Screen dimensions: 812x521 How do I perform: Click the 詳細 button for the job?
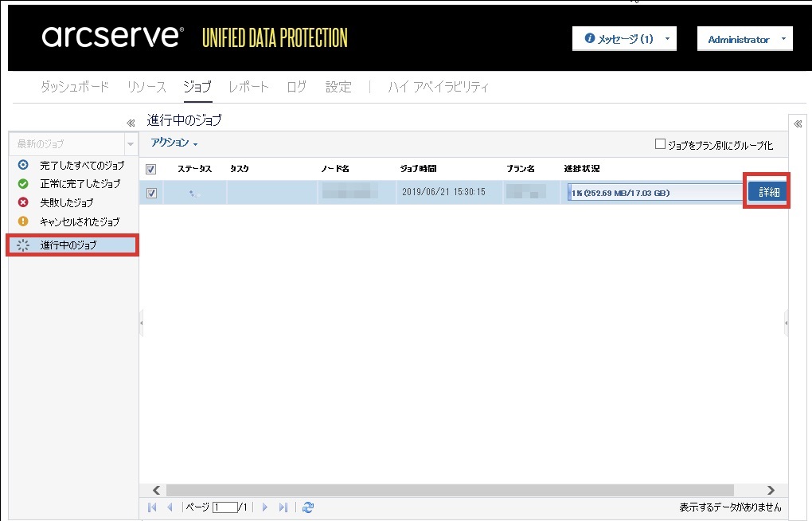point(767,193)
